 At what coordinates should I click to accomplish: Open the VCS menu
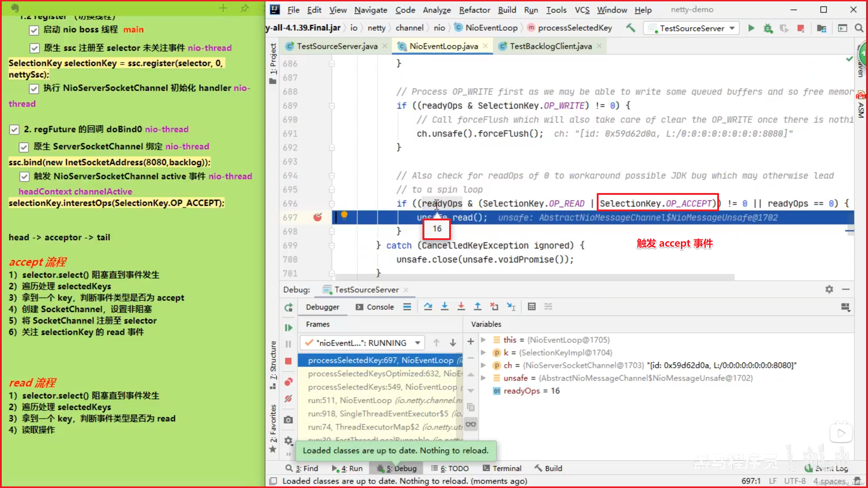[582, 10]
